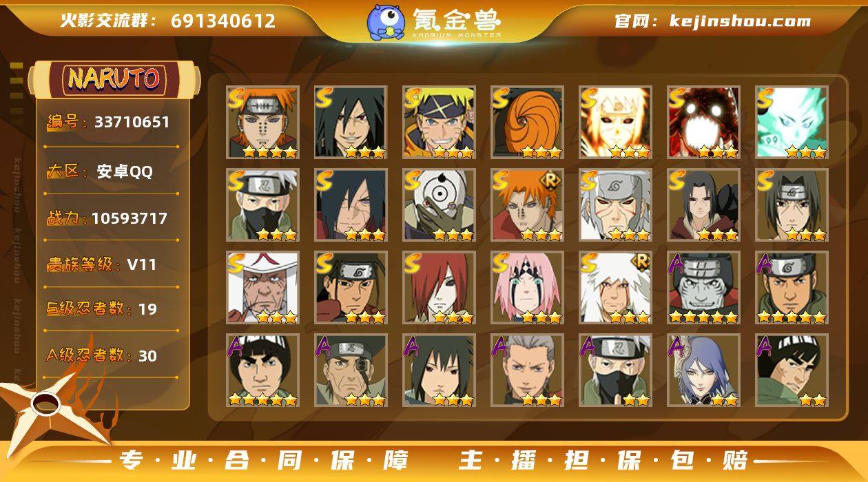Click the five-star Kisame A-rank portrait
This screenshot has height=482, width=868.
(x=703, y=288)
